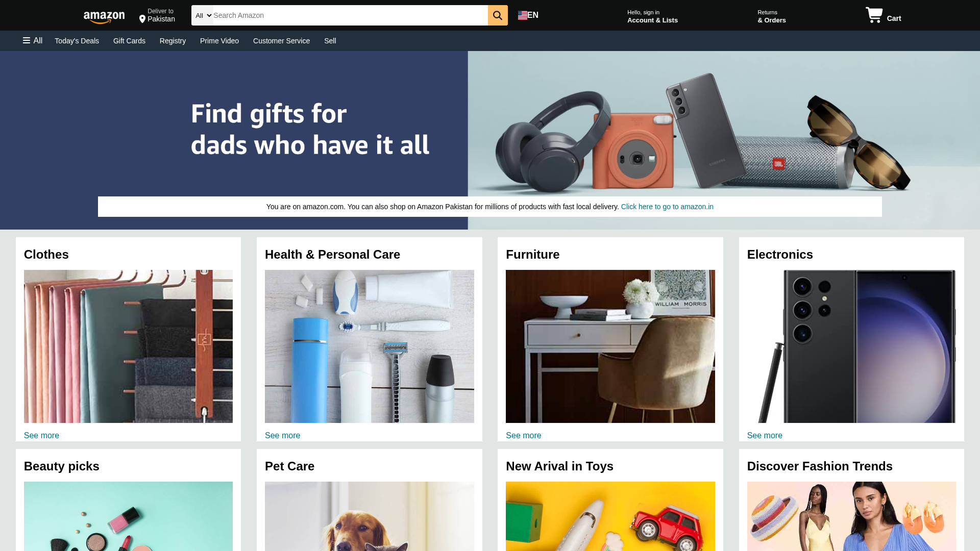Open the Furniture desk and chair image

(610, 346)
